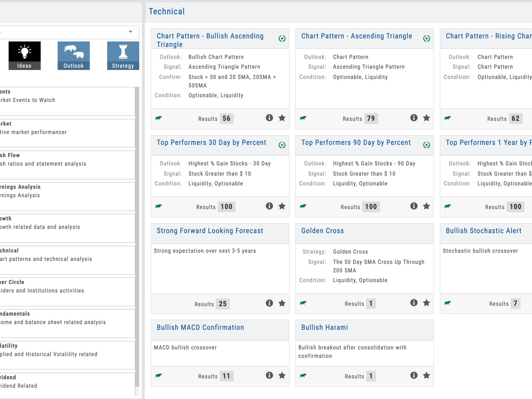The image size is (532, 399).
Task: Expand Top Performers 90 Day with plus icon
Action: (426, 145)
